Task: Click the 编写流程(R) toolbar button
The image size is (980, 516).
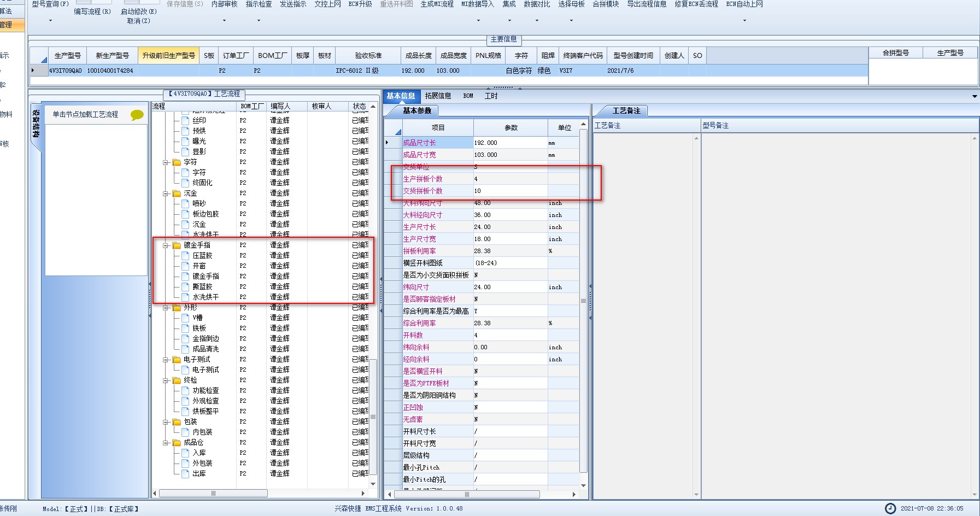Action: point(92,11)
